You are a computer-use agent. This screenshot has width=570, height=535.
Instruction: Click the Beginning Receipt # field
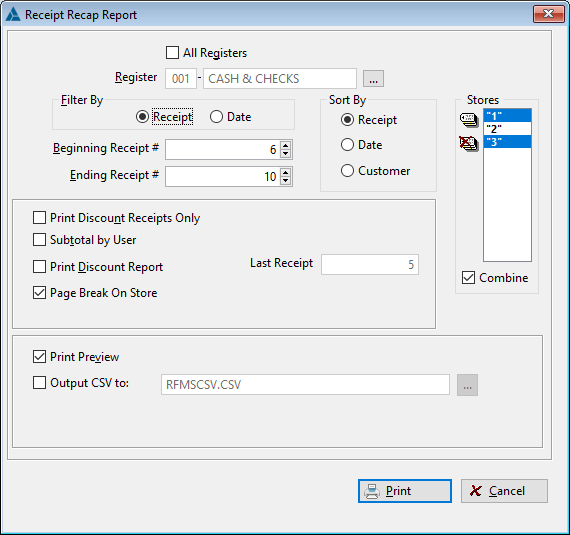[x=223, y=149]
